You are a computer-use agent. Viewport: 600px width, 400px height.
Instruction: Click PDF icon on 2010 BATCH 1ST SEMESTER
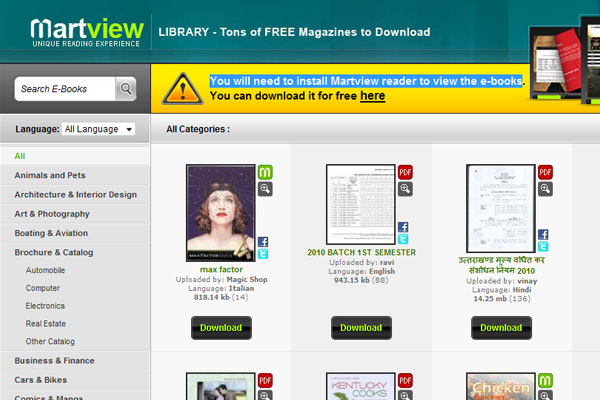pos(405,172)
